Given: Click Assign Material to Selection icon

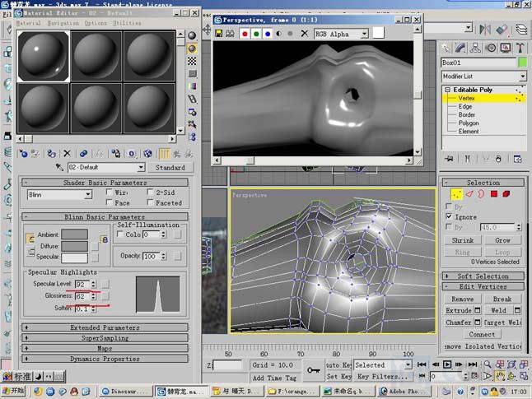Looking at the screenshot, I should pyautogui.click(x=51, y=154).
